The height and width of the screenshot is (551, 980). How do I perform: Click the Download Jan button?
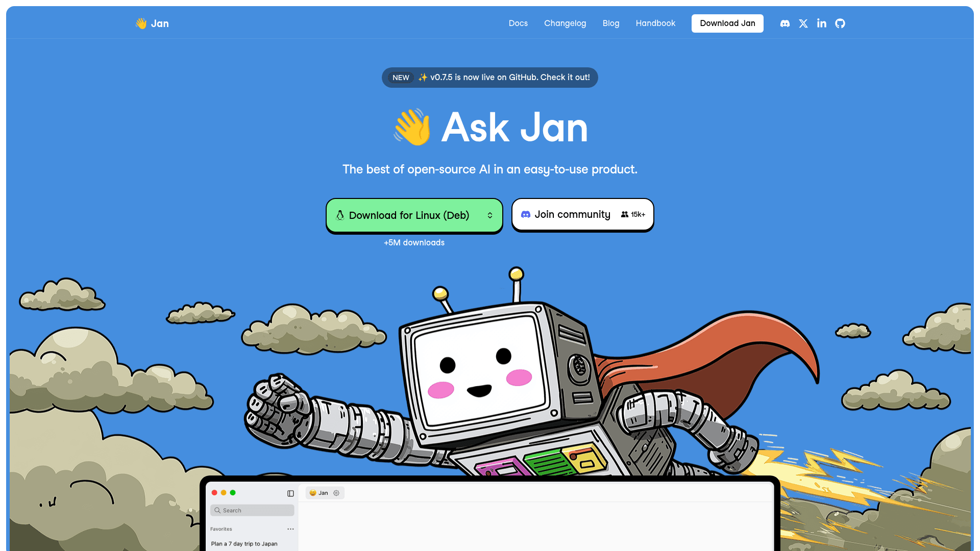(x=727, y=23)
